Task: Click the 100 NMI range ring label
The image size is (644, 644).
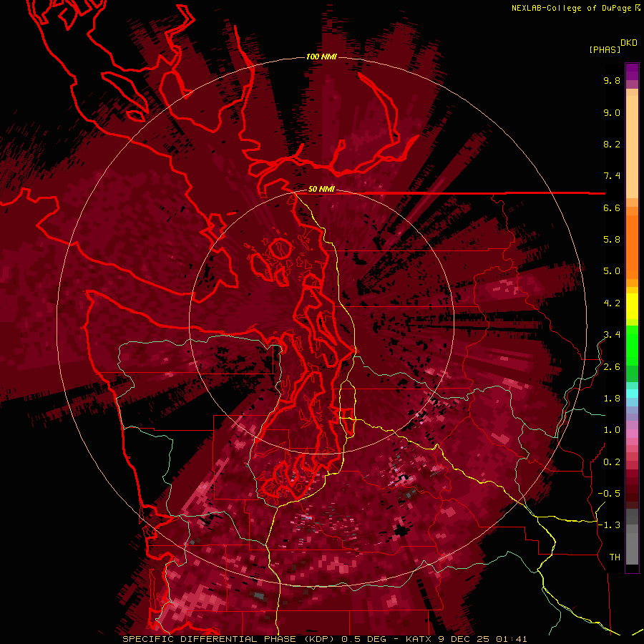Action: click(x=321, y=57)
